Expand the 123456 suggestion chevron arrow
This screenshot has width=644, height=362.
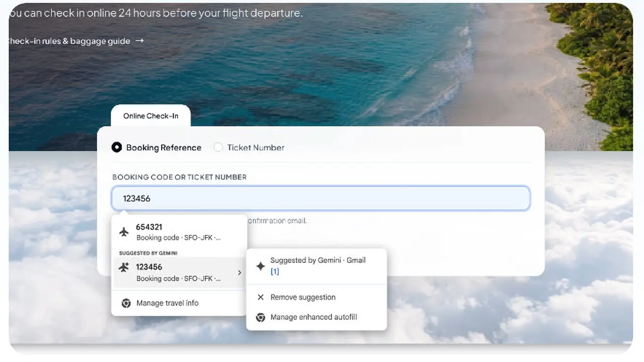(239, 273)
